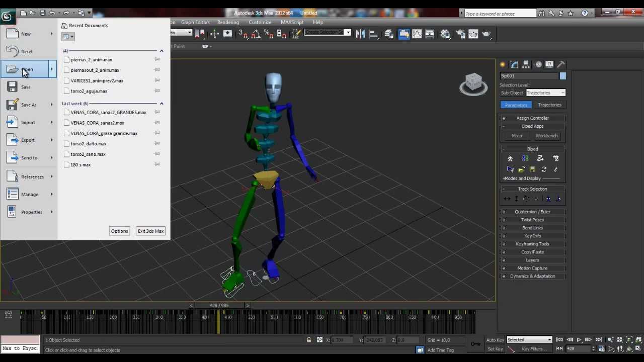The width and height of the screenshot is (644, 362).
Task: Open the Trajectories sub-object dropdown
Action: tap(545, 93)
